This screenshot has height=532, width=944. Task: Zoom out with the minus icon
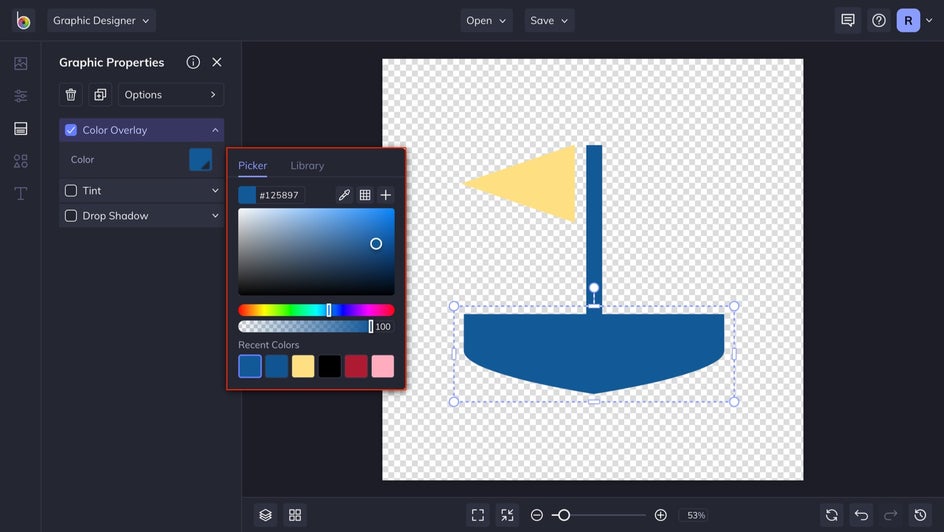[x=536, y=515]
